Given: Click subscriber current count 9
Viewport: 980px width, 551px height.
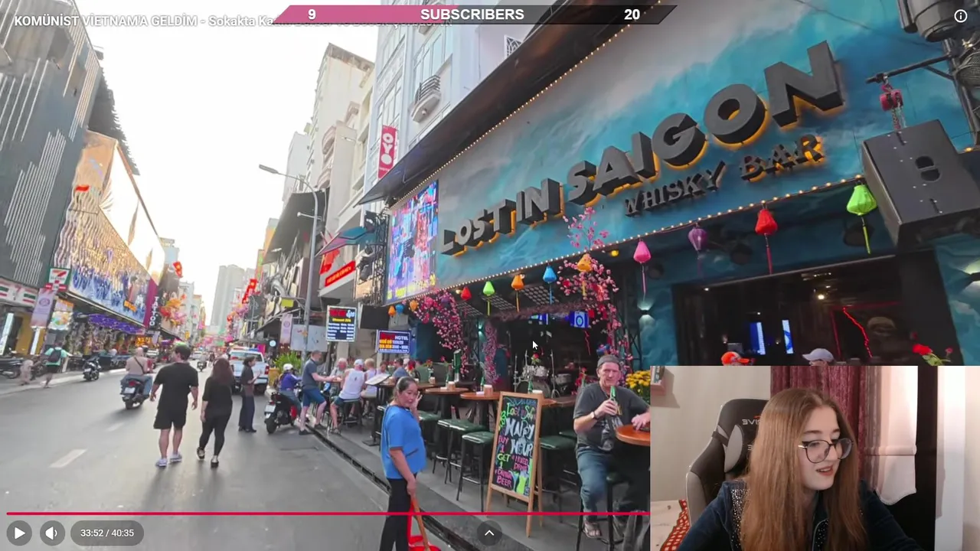Looking at the screenshot, I should 312,15.
